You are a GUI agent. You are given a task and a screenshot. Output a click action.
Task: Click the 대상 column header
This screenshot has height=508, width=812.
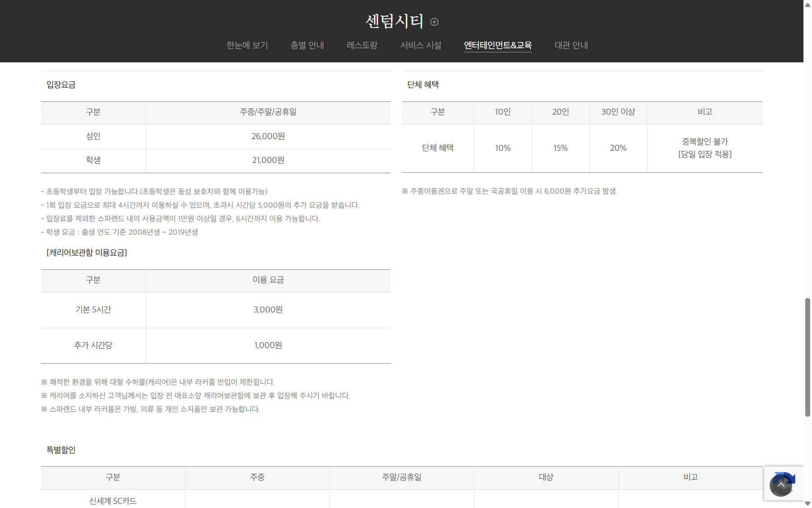click(546, 477)
